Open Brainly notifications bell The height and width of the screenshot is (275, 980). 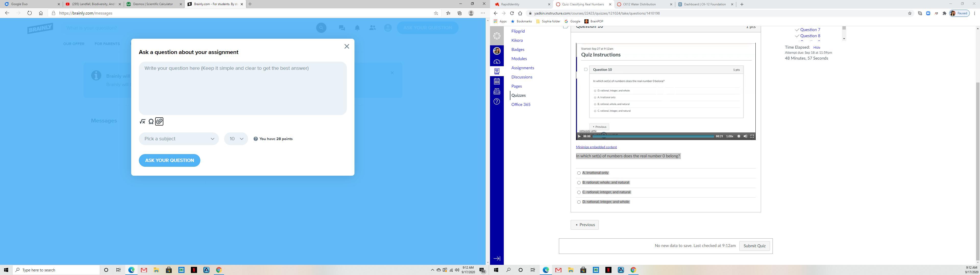tap(357, 28)
